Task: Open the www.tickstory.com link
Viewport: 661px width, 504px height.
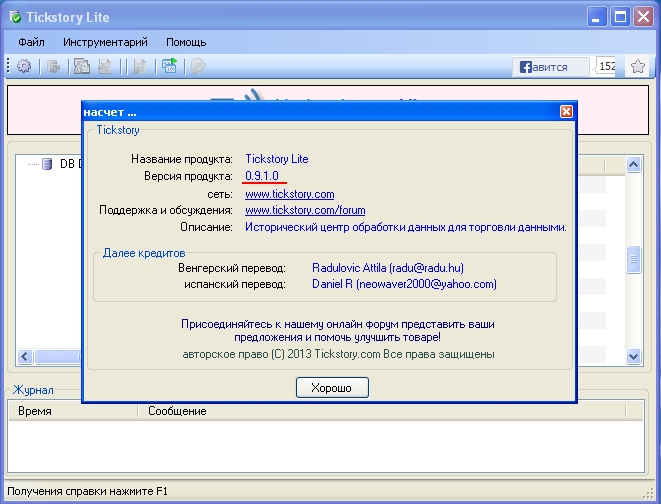Action: [x=290, y=194]
